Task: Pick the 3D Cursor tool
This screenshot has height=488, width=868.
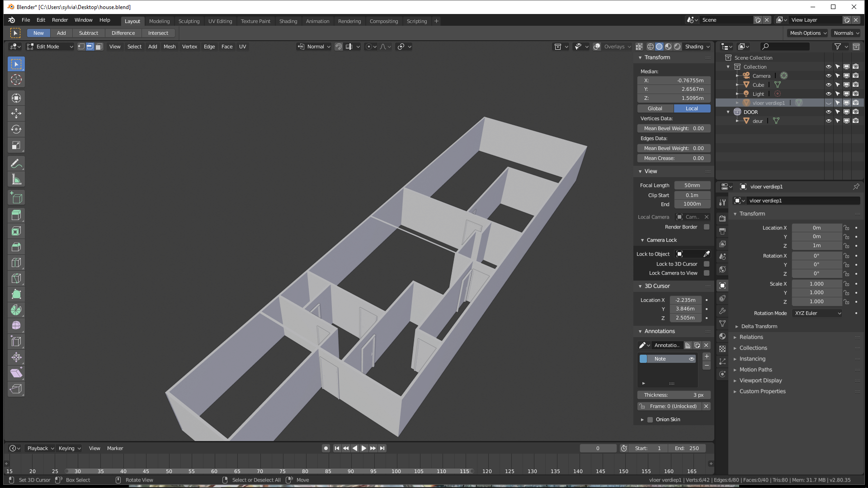Action: pos(16,80)
